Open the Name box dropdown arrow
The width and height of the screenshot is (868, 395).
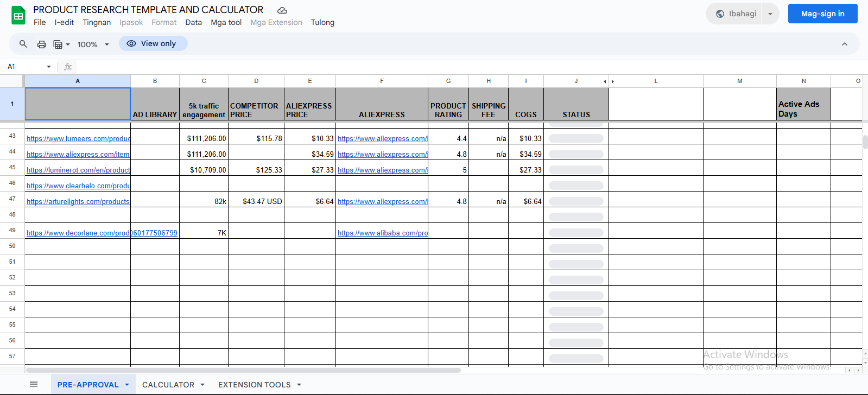click(x=49, y=67)
